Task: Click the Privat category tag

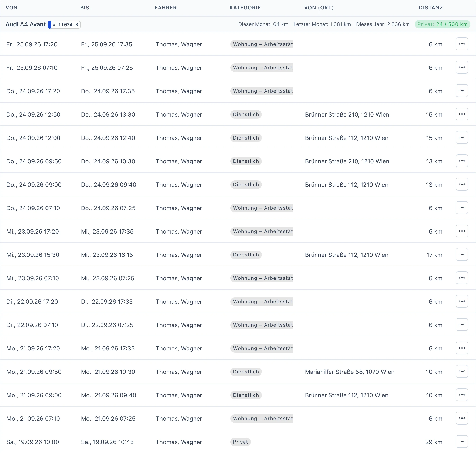Action: pos(240,442)
